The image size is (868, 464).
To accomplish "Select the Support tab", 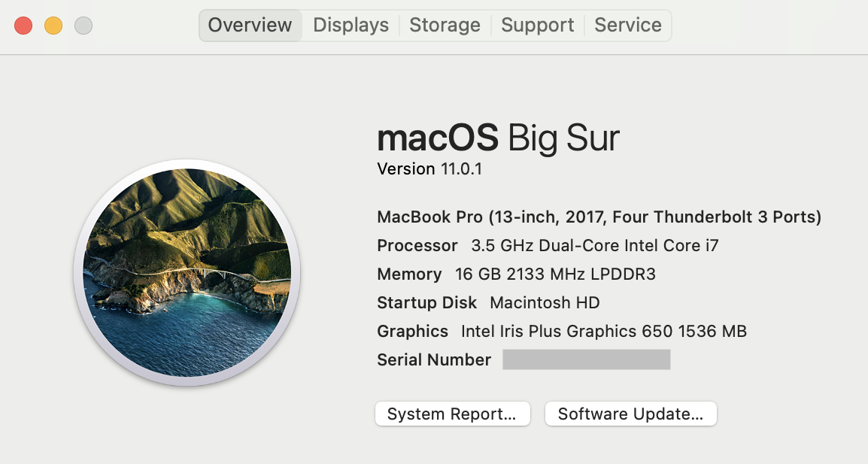I will tap(537, 25).
